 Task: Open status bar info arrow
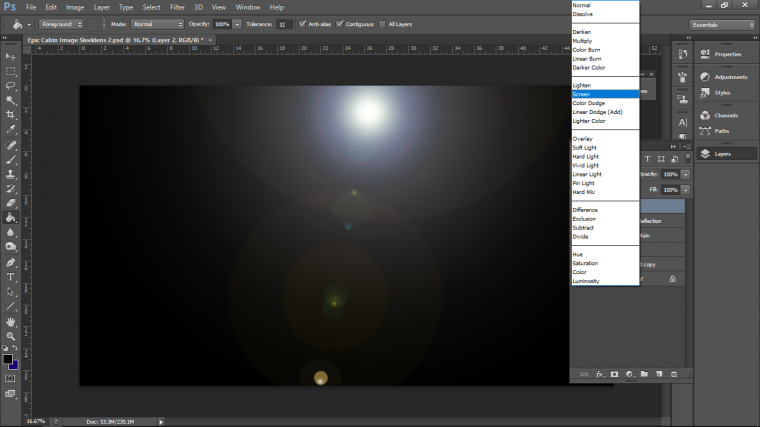161,422
